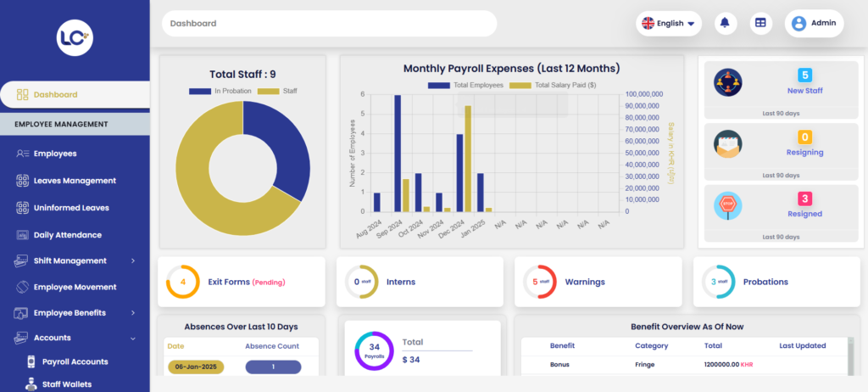868x392 pixels.
Task: Click the Resigned stop sign icon
Action: click(728, 206)
